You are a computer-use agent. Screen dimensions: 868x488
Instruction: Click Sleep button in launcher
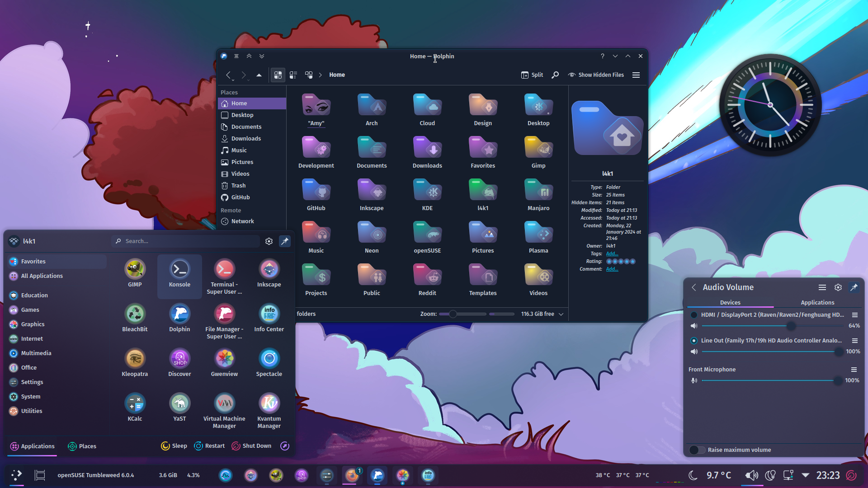174,446
